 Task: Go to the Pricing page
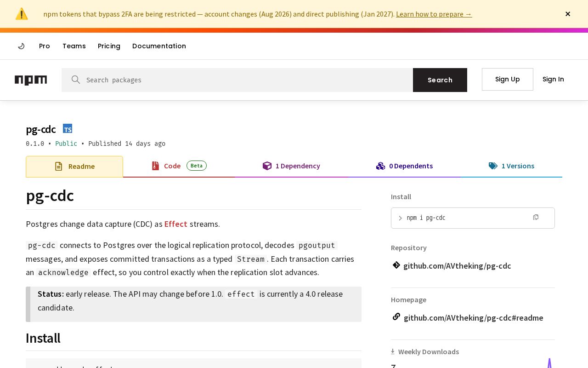(x=109, y=46)
